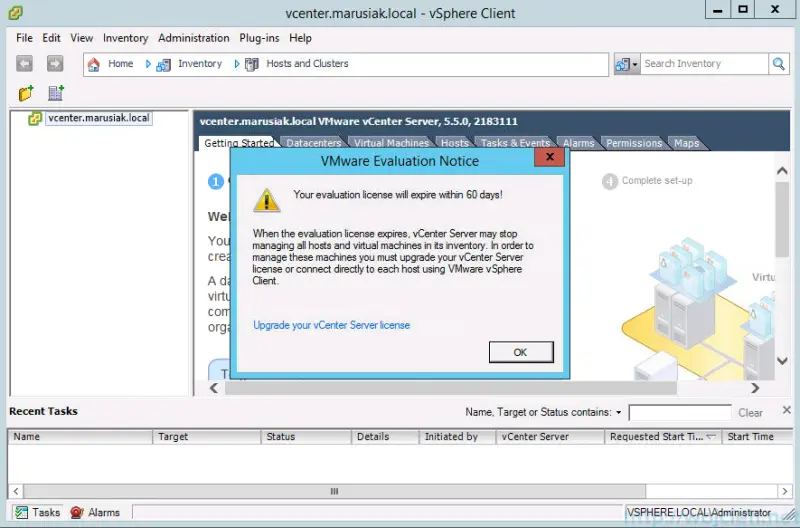800x528 pixels.
Task: Open the File menu
Action: click(24, 38)
